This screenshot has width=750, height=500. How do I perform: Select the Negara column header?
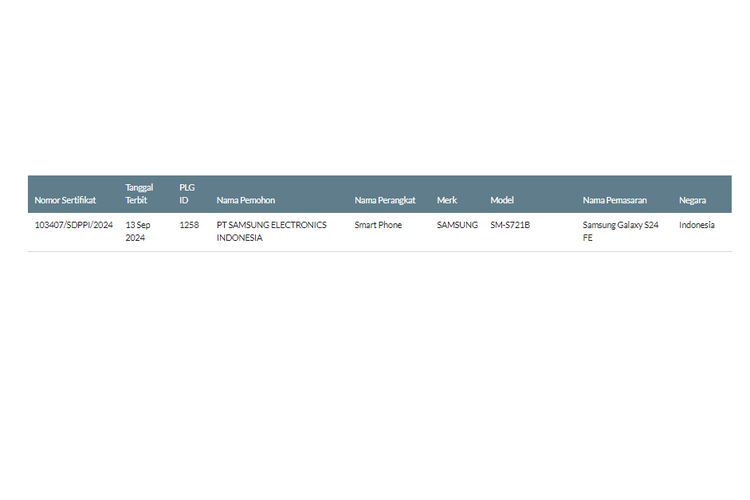point(692,200)
